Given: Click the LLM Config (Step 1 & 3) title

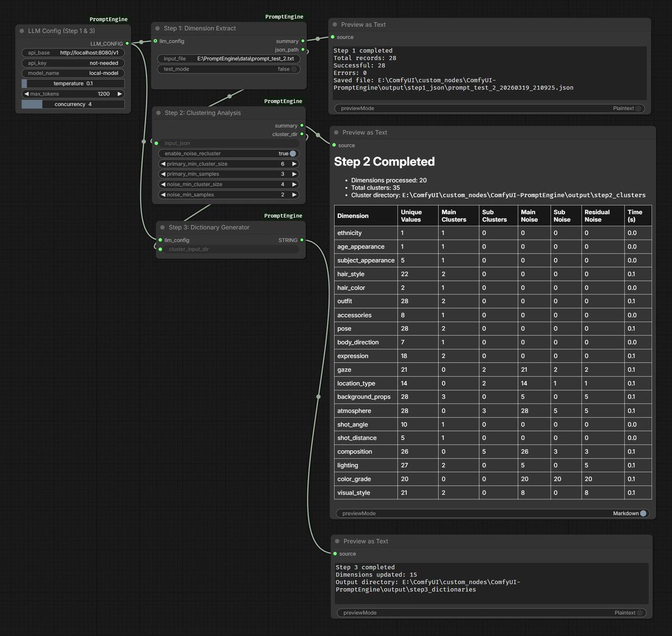Looking at the screenshot, I should click(x=62, y=31).
